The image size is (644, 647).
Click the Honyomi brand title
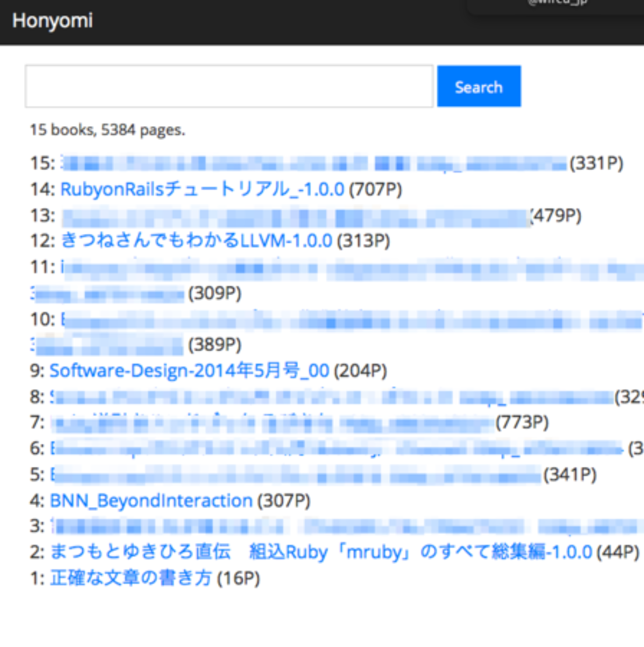(x=53, y=21)
